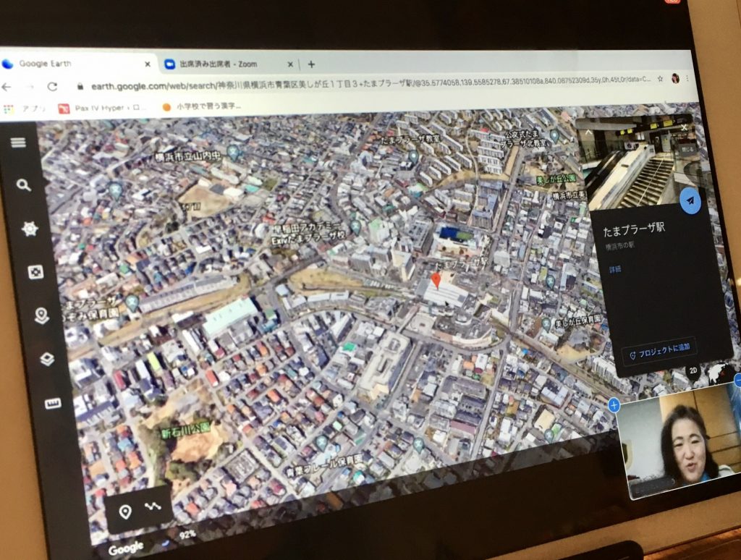Click the Zoom participant video thumbnail
The image size is (741, 560).
click(678, 439)
